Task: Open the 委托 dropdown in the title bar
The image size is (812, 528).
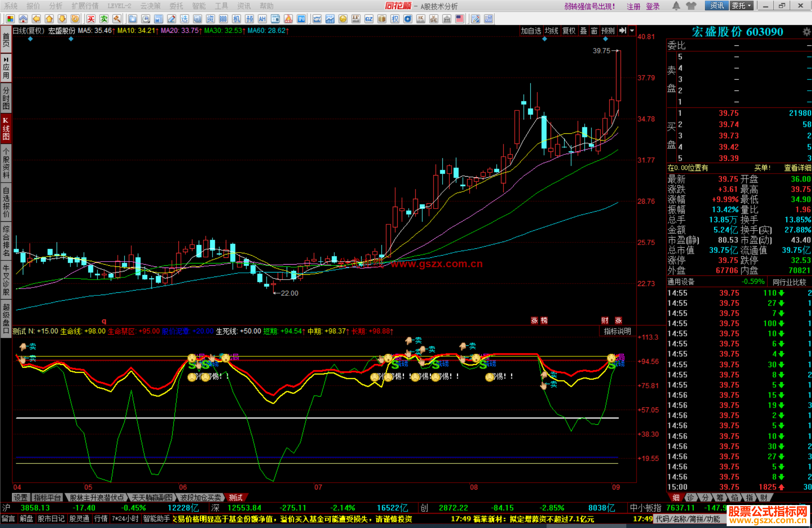Action: point(741,6)
